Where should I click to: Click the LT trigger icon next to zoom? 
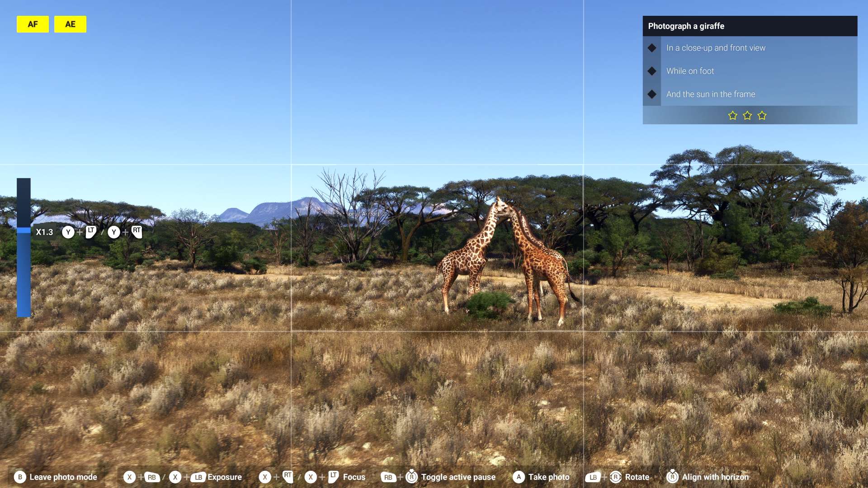(x=91, y=232)
